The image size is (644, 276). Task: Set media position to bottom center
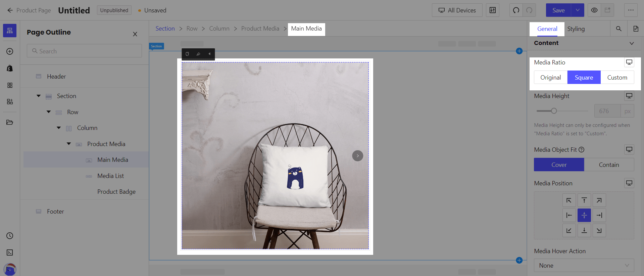click(584, 230)
